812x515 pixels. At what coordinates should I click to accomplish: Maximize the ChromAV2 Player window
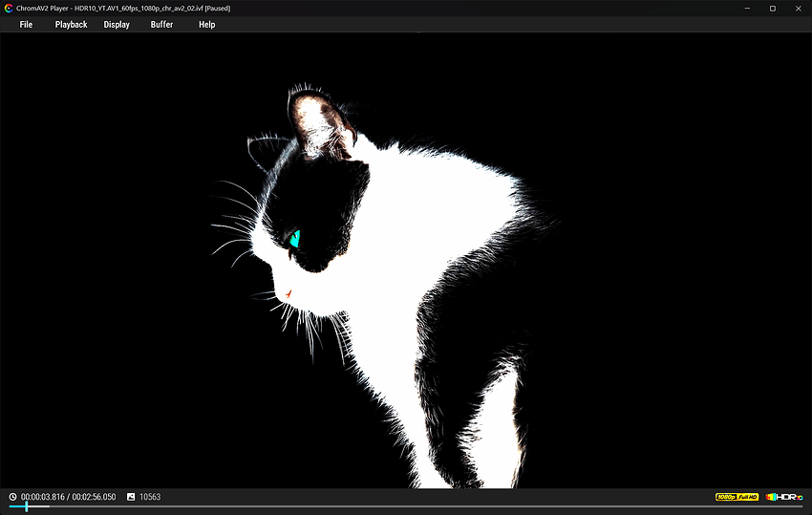point(772,9)
